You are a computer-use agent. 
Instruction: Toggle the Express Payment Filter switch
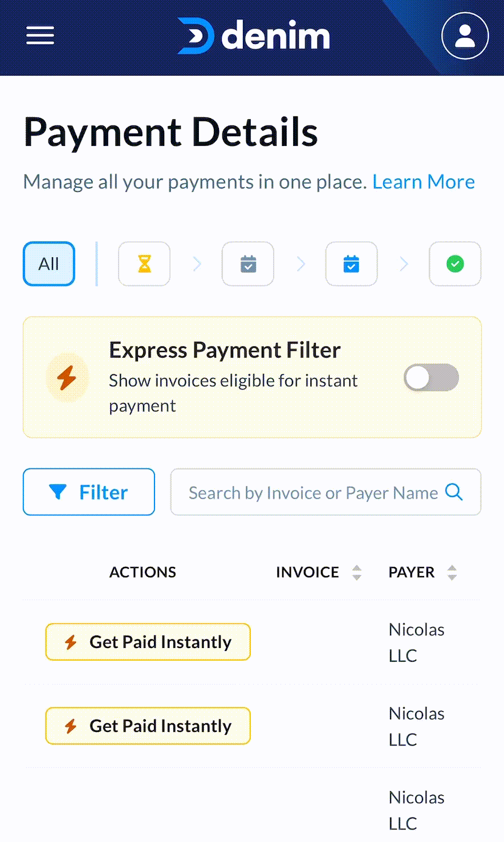point(431,378)
